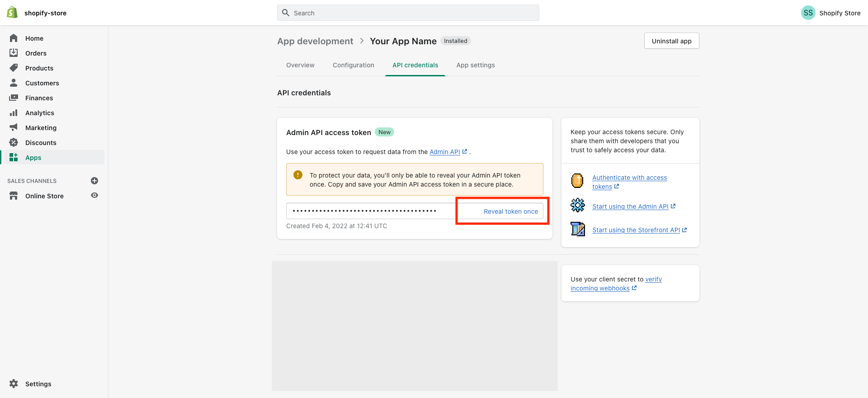Screen dimensions: 868x398
Task: Open Start using the Admin API link
Action: pos(630,206)
